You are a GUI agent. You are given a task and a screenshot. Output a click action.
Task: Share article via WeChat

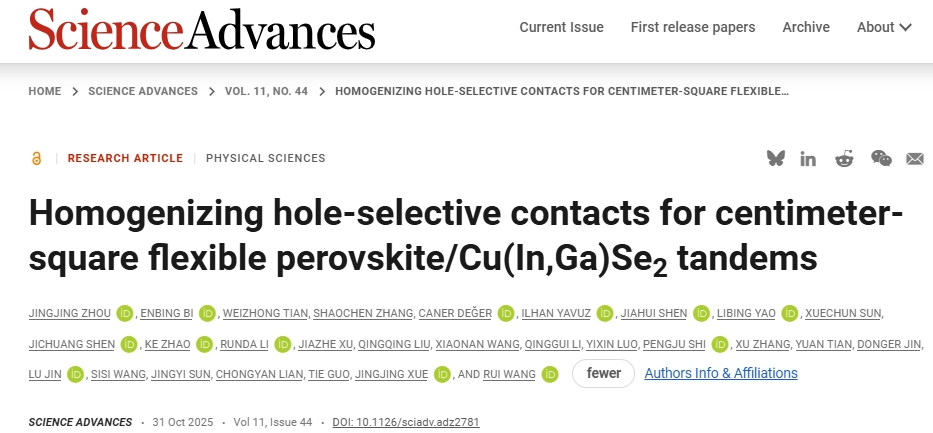pyautogui.click(x=881, y=158)
